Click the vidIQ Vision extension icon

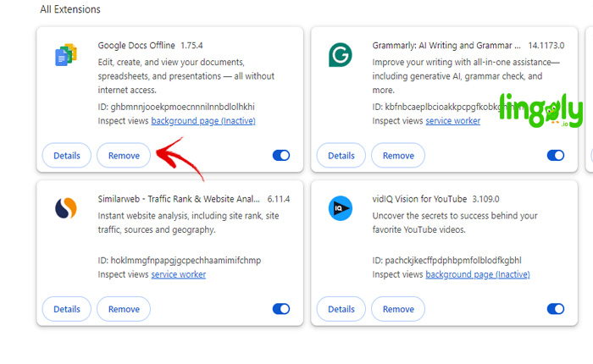341,208
